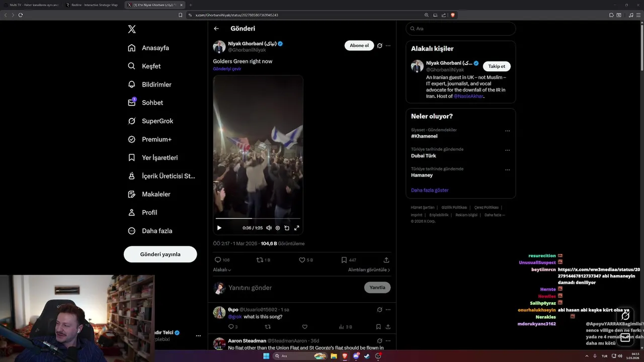Viewport: 644px width, 362px height.
Task: Click the Abone ol button
Action: click(359, 45)
